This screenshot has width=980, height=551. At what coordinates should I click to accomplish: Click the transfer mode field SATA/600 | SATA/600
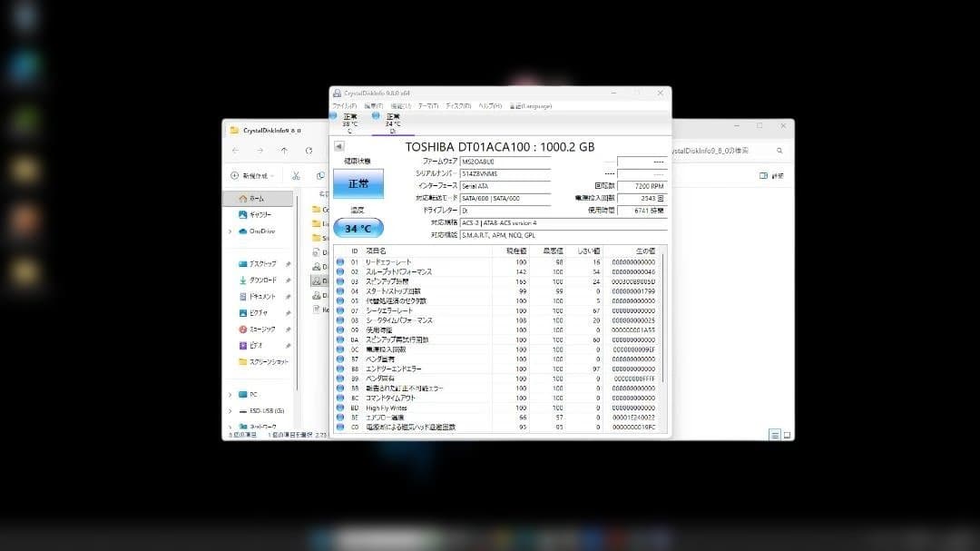[x=505, y=198]
